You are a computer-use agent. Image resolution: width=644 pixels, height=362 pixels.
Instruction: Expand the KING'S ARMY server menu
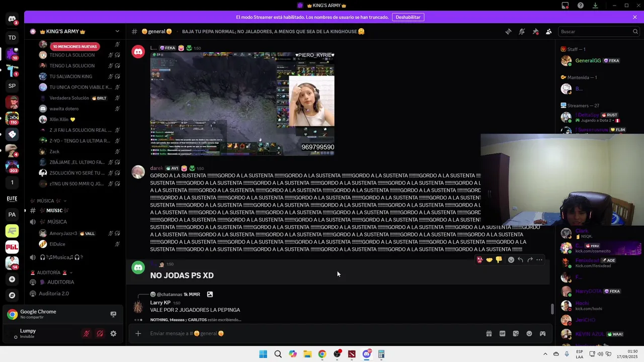[75, 31]
